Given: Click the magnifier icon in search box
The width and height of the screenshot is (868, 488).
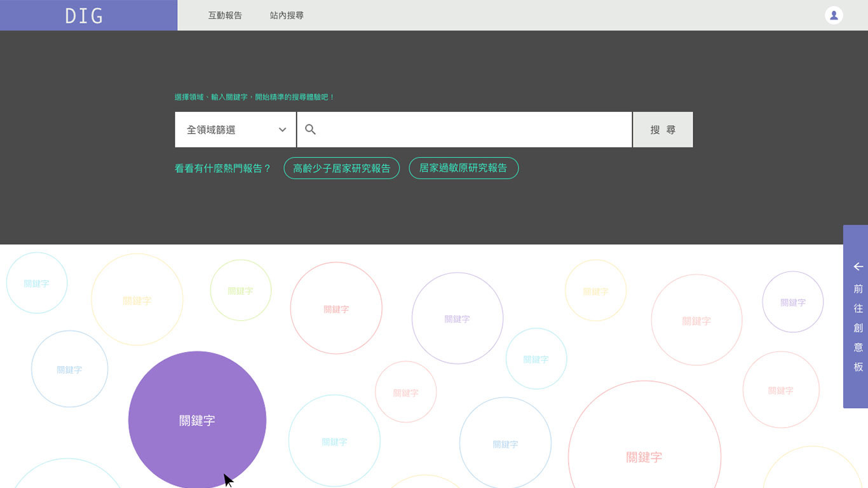Looking at the screenshot, I should tap(310, 130).
